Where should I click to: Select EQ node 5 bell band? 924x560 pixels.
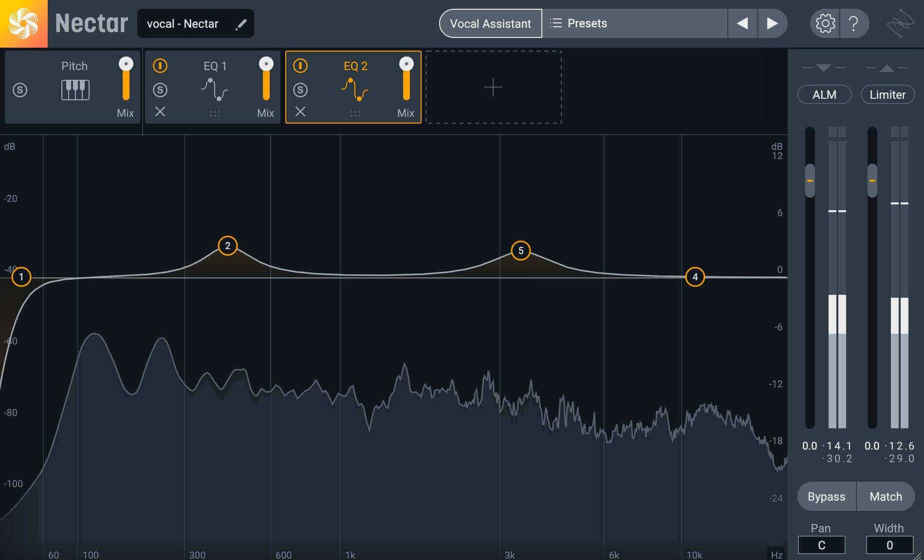pyautogui.click(x=521, y=251)
